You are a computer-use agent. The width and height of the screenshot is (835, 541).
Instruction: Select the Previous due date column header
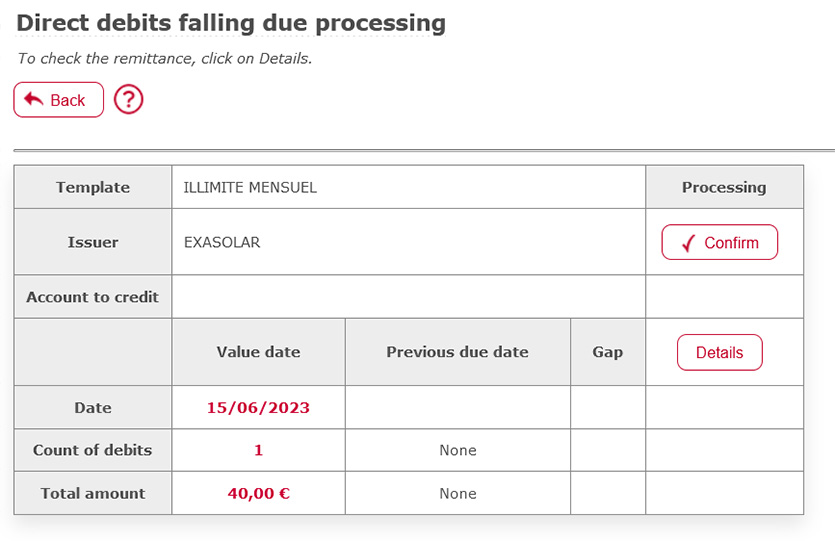457,352
